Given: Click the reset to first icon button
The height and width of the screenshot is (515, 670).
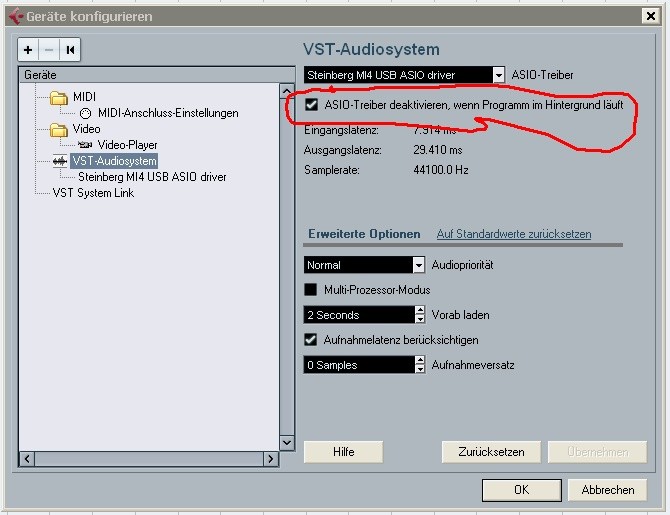Looking at the screenshot, I should click(x=70, y=50).
